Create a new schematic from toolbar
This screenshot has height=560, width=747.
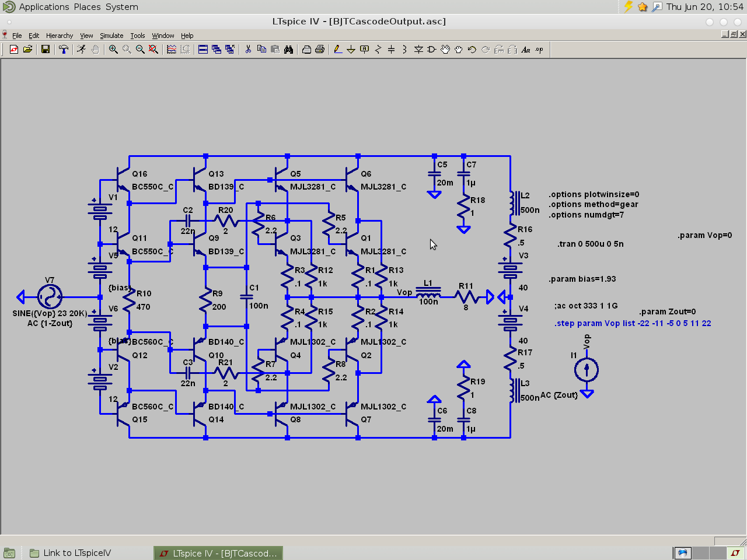[14, 50]
